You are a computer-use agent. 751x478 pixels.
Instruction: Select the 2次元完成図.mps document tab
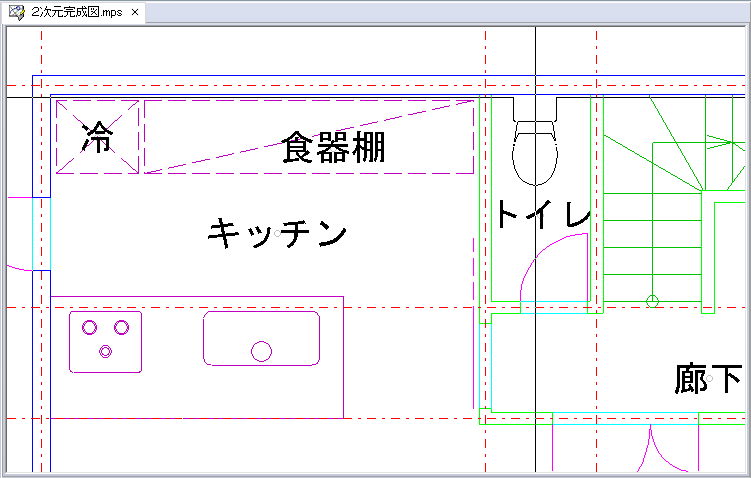pos(73,12)
